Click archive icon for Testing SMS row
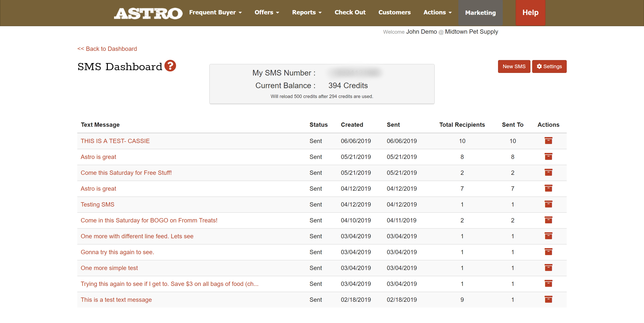 coord(548,204)
